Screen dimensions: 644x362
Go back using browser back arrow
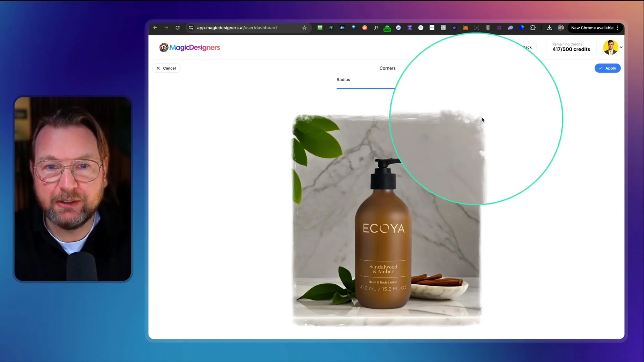point(155,28)
